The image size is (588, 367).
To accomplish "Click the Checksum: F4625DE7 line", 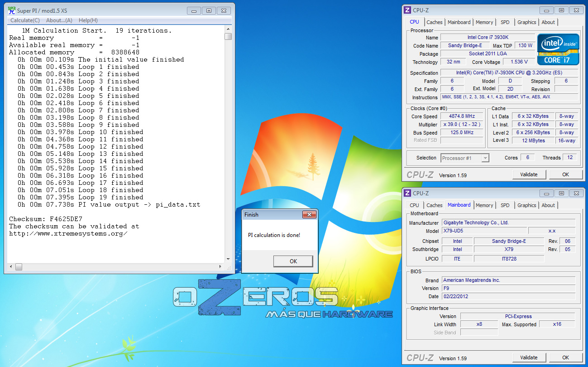I will (x=46, y=219).
